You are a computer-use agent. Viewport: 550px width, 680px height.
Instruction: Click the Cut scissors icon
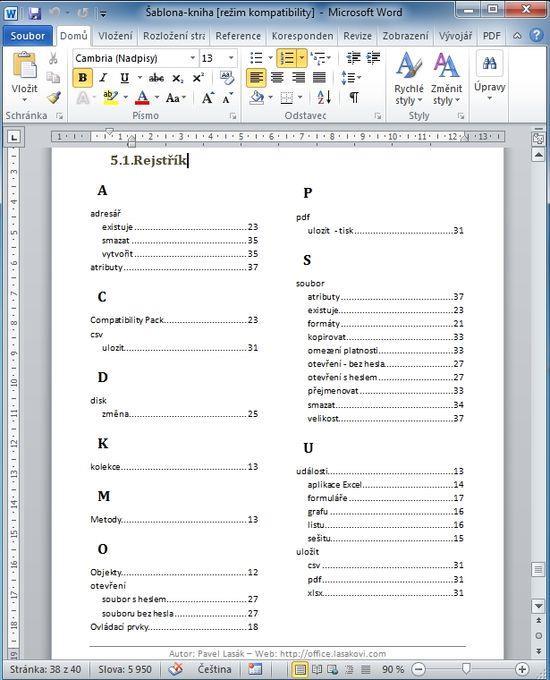coord(53,58)
